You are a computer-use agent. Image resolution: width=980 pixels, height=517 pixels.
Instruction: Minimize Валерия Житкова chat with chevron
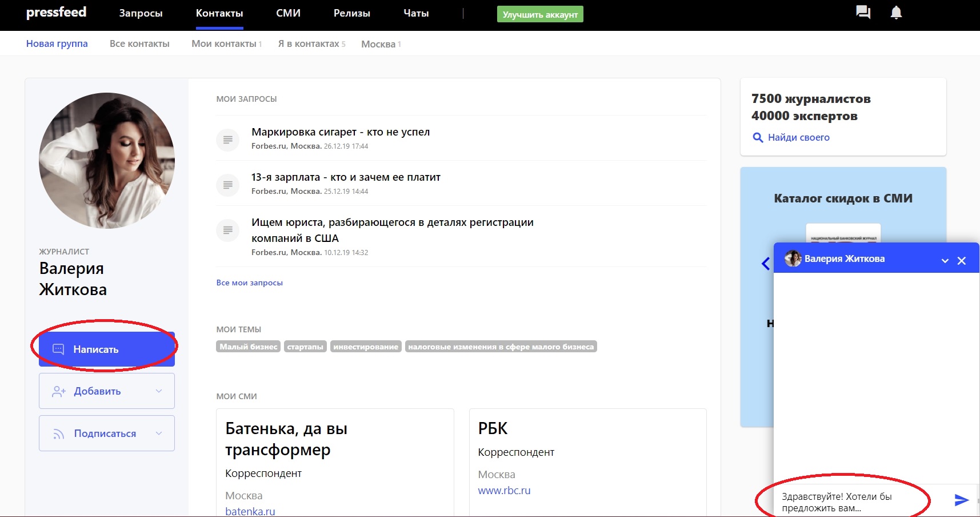click(945, 261)
